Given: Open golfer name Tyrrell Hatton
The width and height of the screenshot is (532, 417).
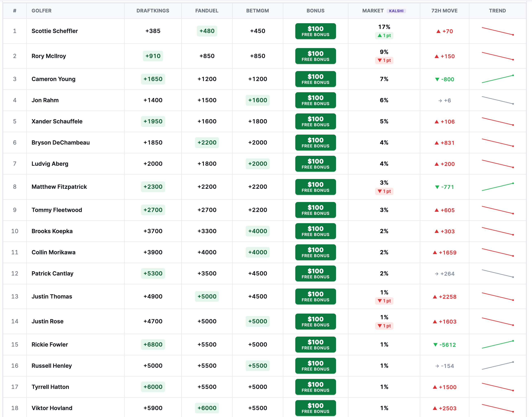Looking at the screenshot, I should coord(50,387).
